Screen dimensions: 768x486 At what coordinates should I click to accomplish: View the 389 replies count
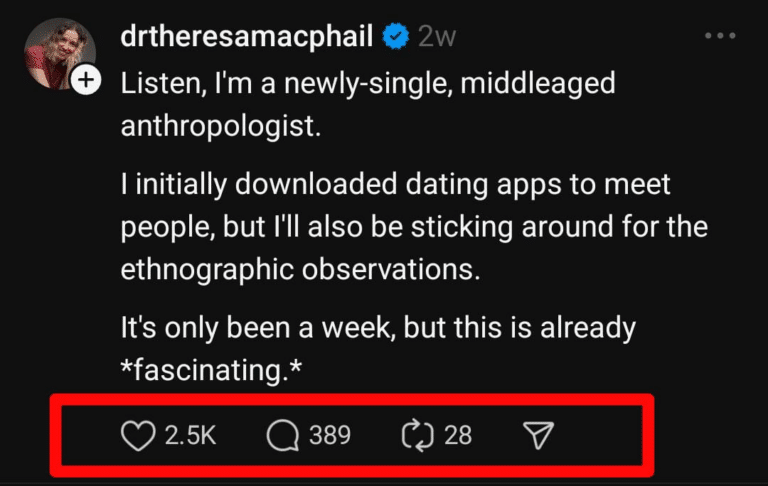329,435
